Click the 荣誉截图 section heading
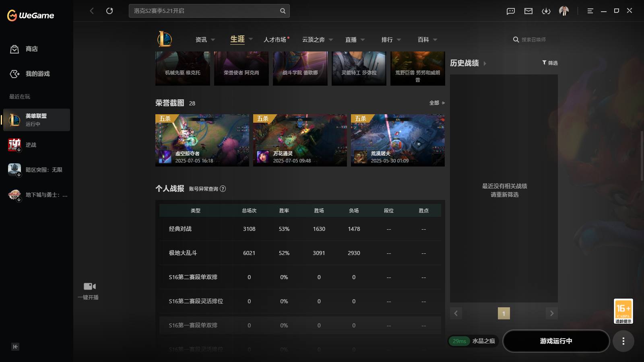 click(x=170, y=103)
